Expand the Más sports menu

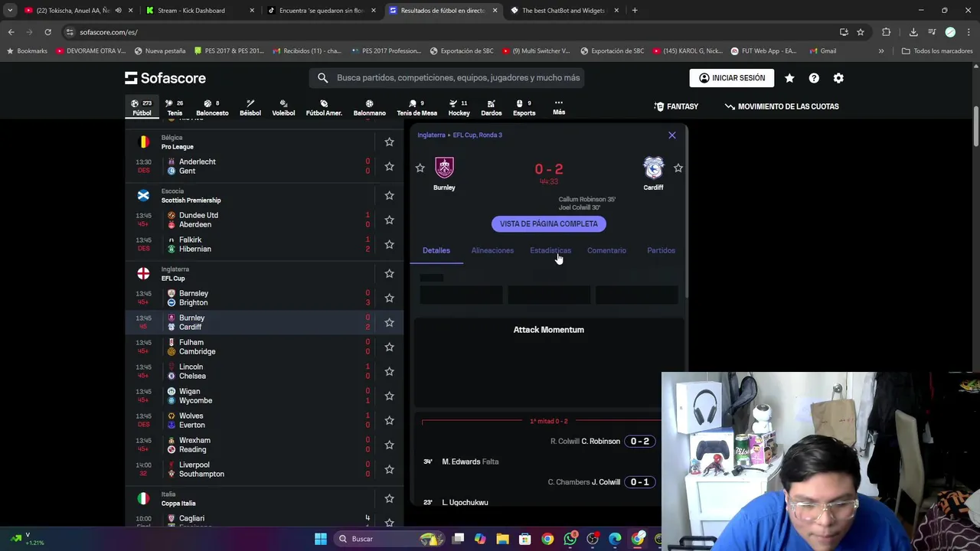click(x=559, y=107)
